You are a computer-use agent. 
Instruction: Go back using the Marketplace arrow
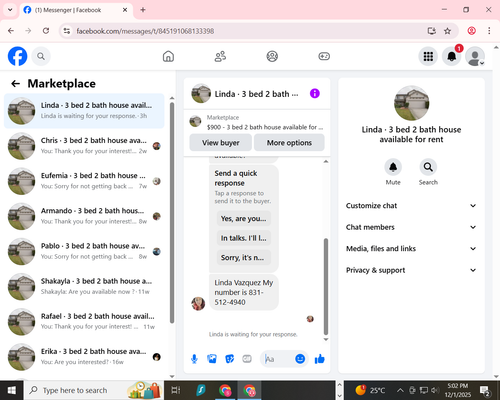point(16,84)
